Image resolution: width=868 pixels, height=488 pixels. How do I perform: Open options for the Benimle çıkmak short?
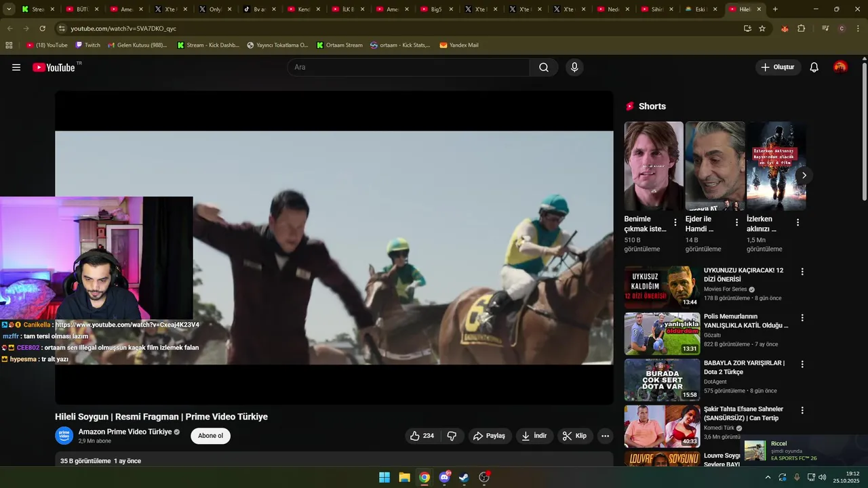pyautogui.click(x=675, y=222)
